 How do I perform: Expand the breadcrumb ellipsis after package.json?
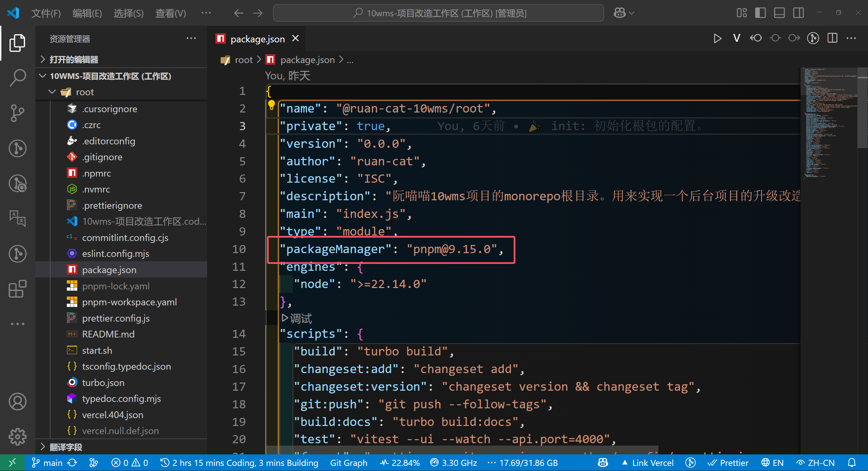[350, 60]
